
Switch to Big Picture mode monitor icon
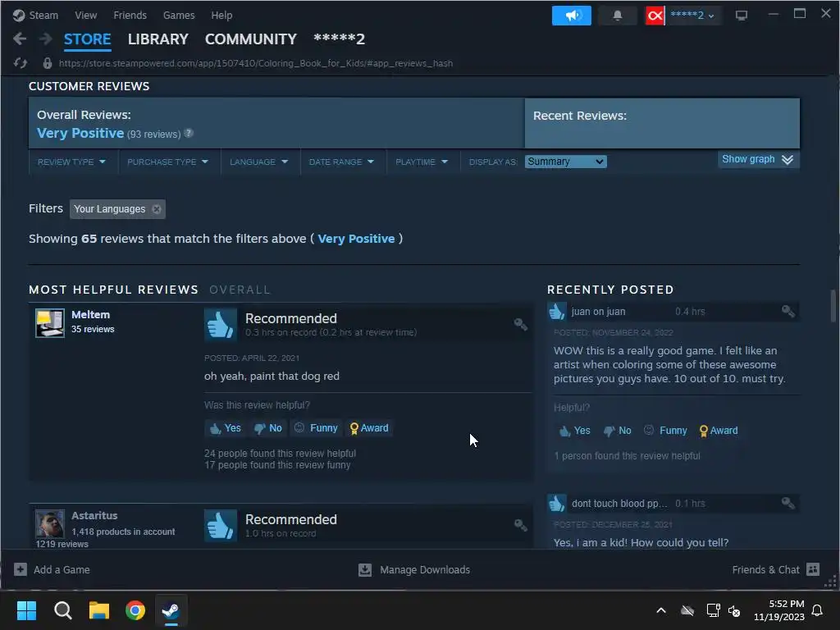click(742, 16)
